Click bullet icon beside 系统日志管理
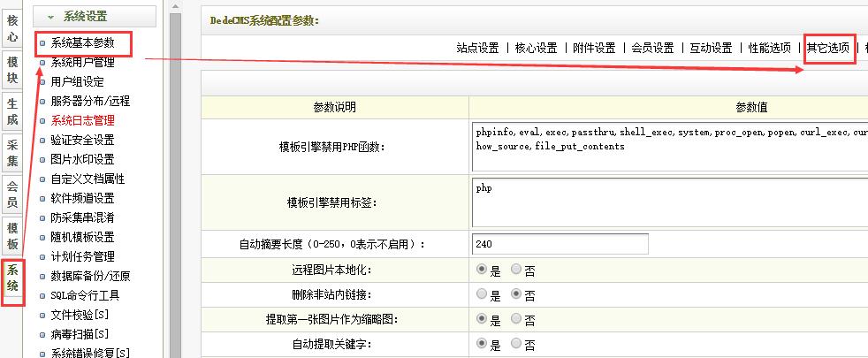The height and width of the screenshot is (358, 868). click(42, 121)
